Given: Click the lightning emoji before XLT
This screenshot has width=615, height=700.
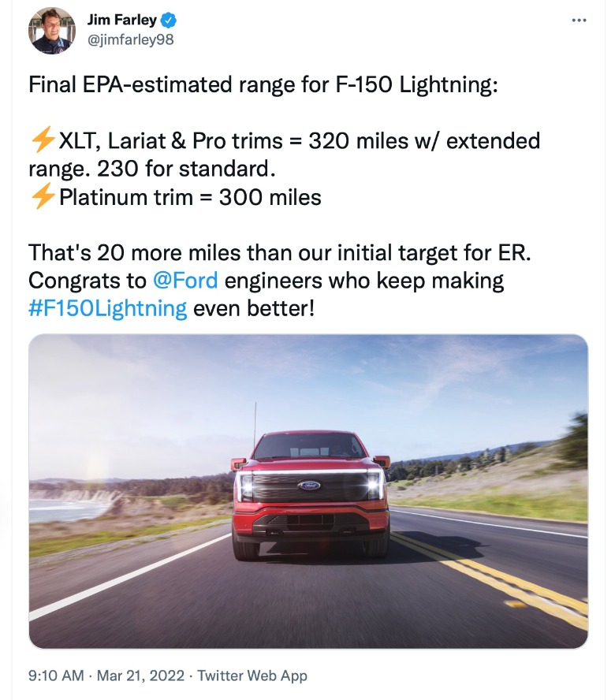Looking at the screenshot, I should (42, 141).
